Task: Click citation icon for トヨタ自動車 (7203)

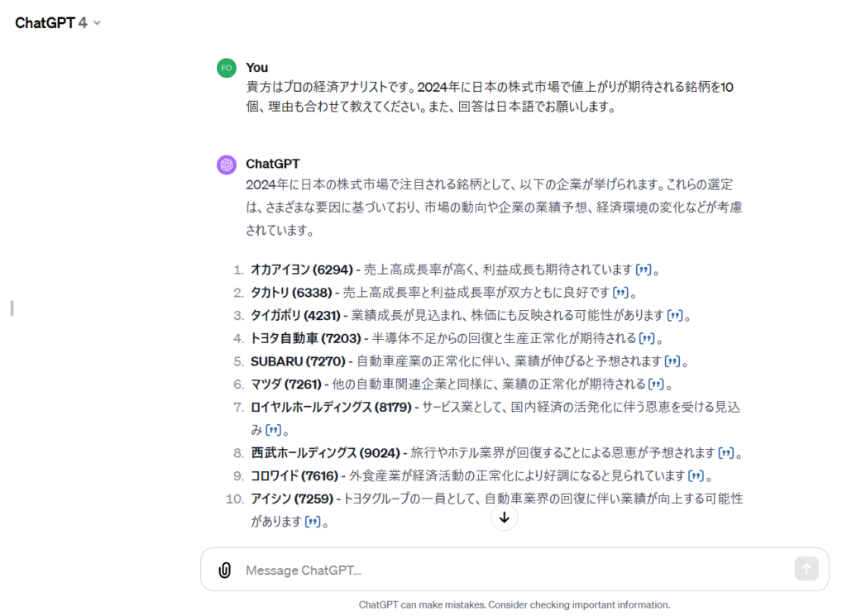Action: pyautogui.click(x=647, y=338)
